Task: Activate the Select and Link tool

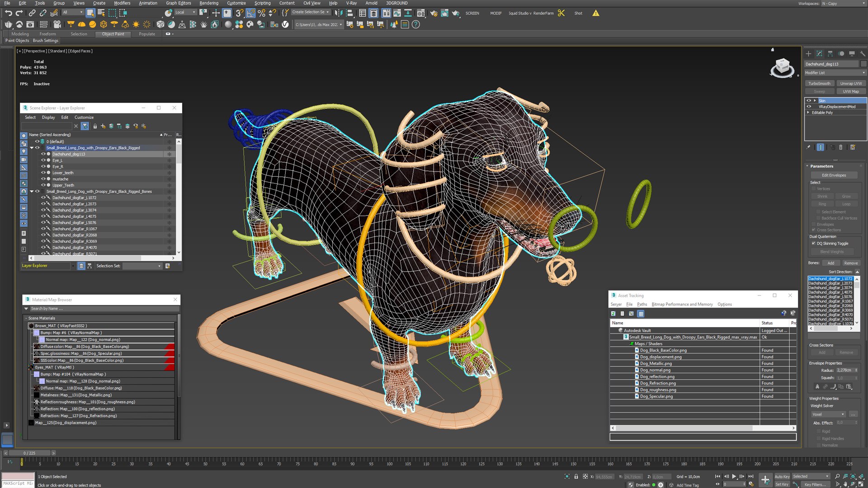Action: pos(32,13)
